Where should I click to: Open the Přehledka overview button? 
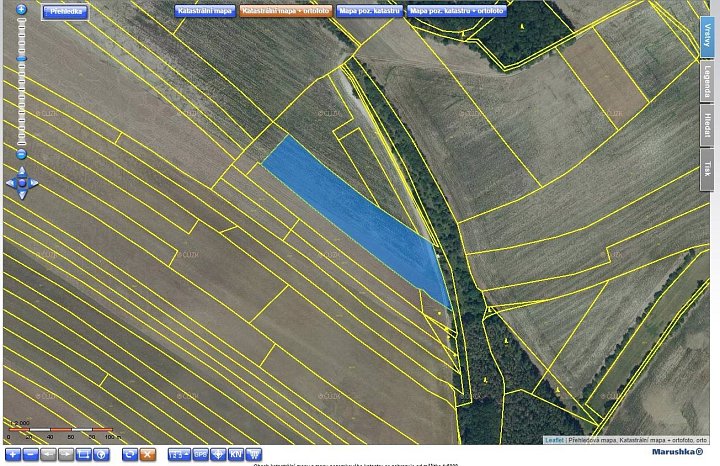click(65, 11)
